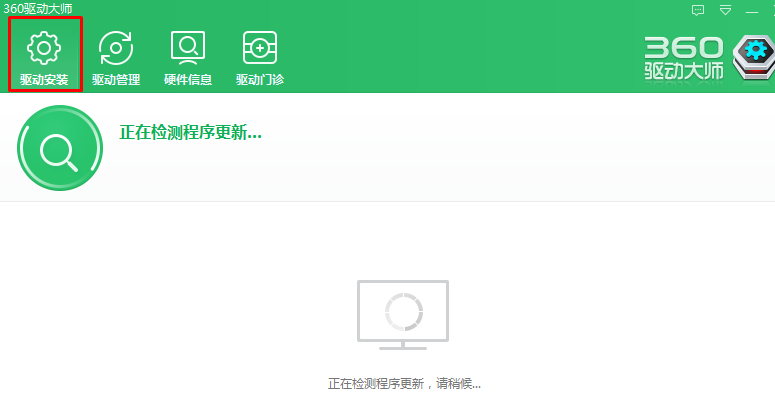Click the 360驱动大师 logo in the header
This screenshot has width=775, height=409.
tap(709, 58)
